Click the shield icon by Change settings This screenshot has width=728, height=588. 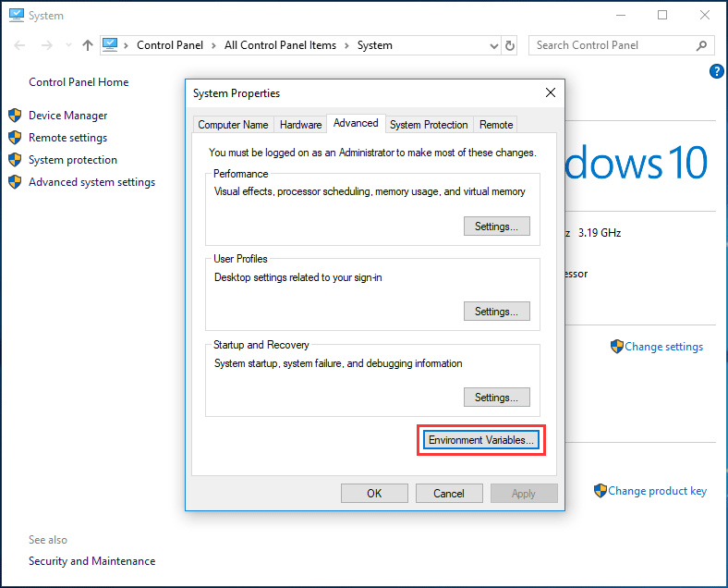coord(616,347)
